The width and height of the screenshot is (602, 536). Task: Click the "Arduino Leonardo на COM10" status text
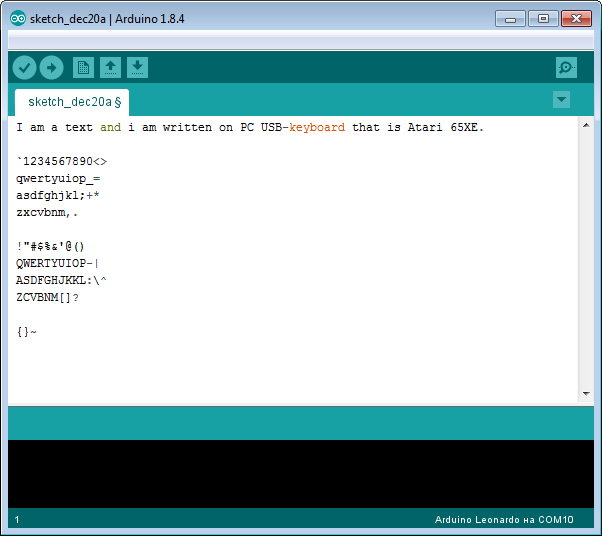504,520
